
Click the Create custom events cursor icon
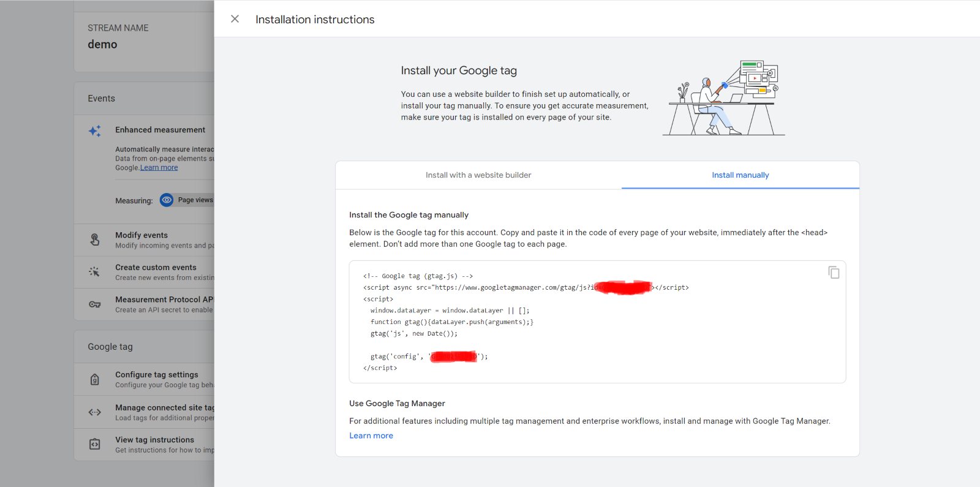coord(94,272)
